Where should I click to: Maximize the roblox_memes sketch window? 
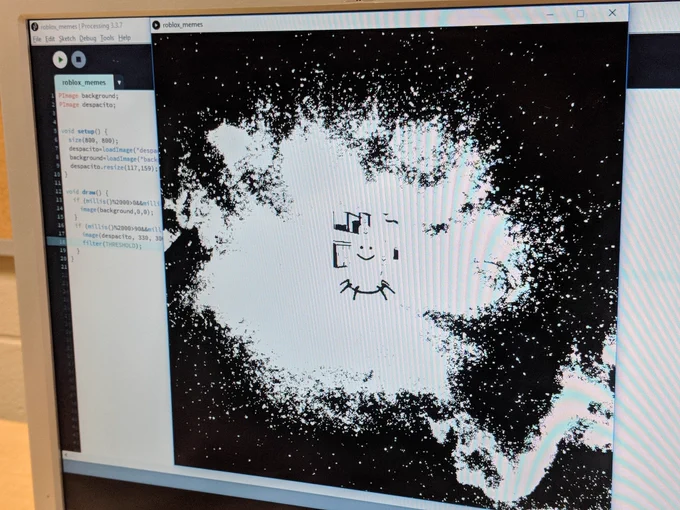pos(580,13)
